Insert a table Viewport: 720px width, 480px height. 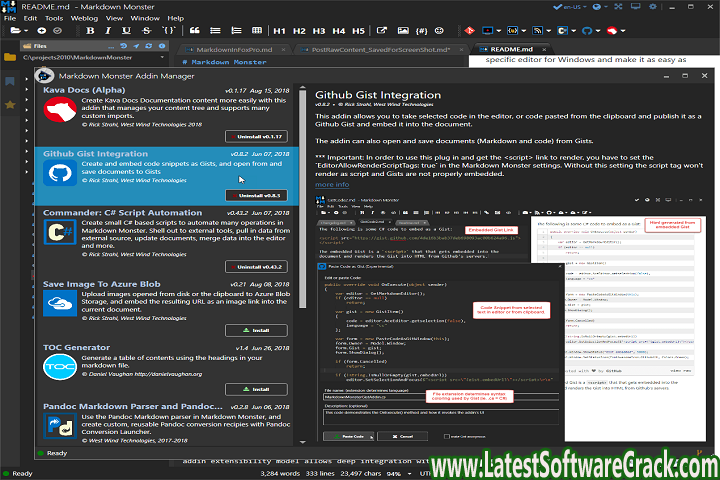point(257,31)
